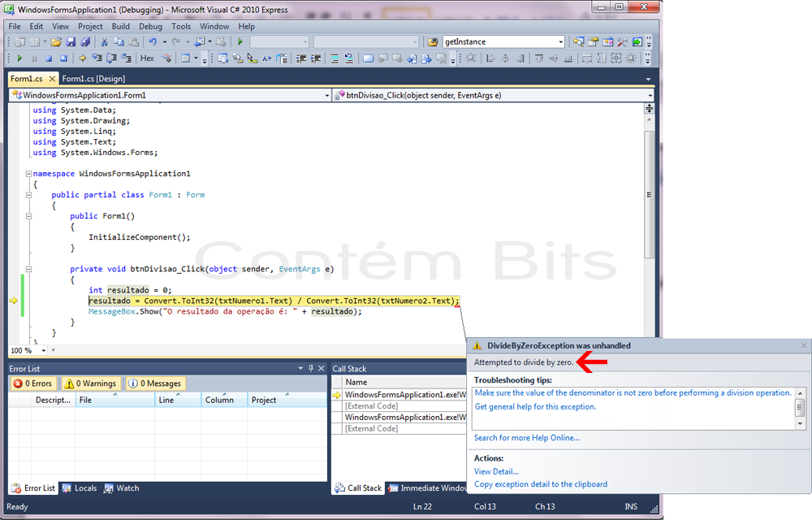812x520 pixels.
Task: Sort Error List by Line column
Action: (177, 400)
